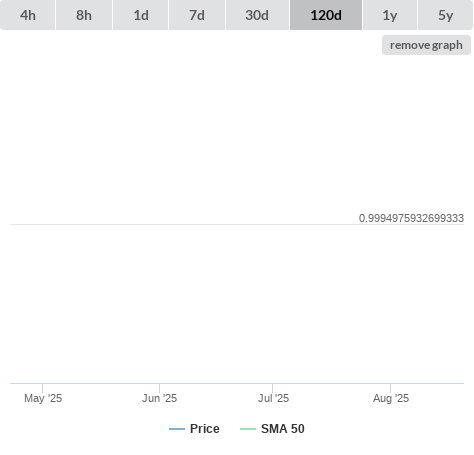
Task: Click the tick mark above Jul '25
Action: coord(272,388)
